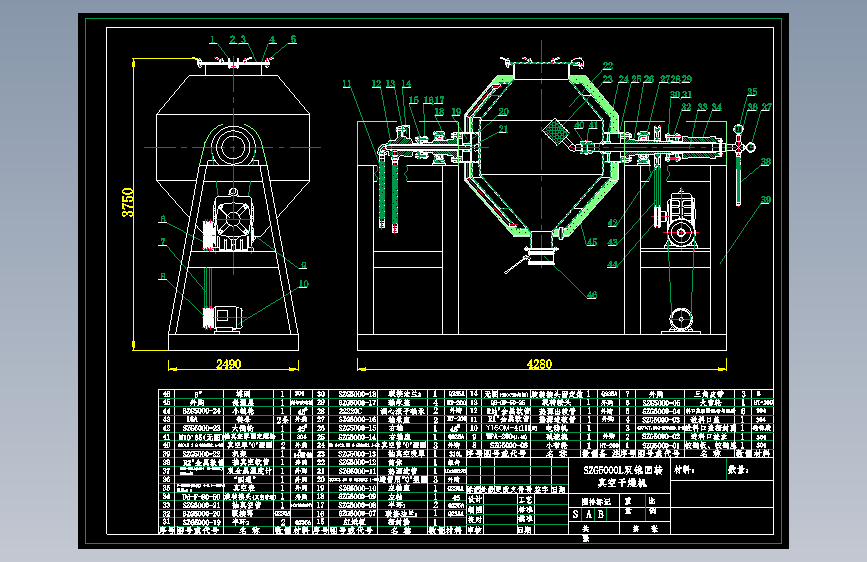867x562 pixels.
Task: Click the 材料 label in the title block
Action: click(685, 470)
